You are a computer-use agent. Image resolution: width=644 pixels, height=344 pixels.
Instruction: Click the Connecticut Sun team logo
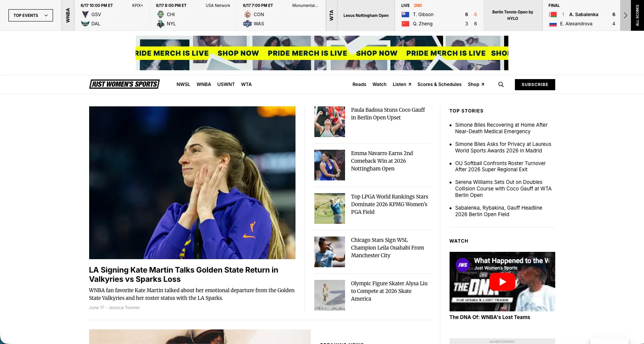pyautogui.click(x=247, y=15)
